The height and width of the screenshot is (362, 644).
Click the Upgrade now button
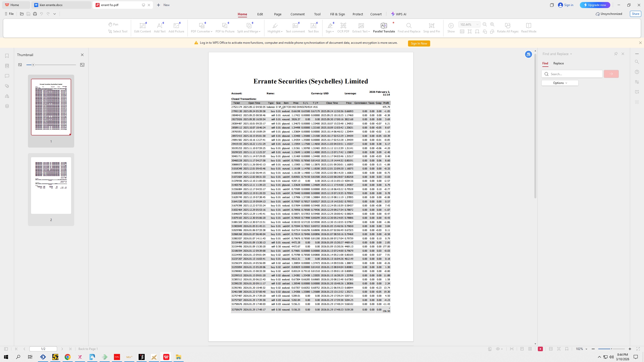(595, 5)
